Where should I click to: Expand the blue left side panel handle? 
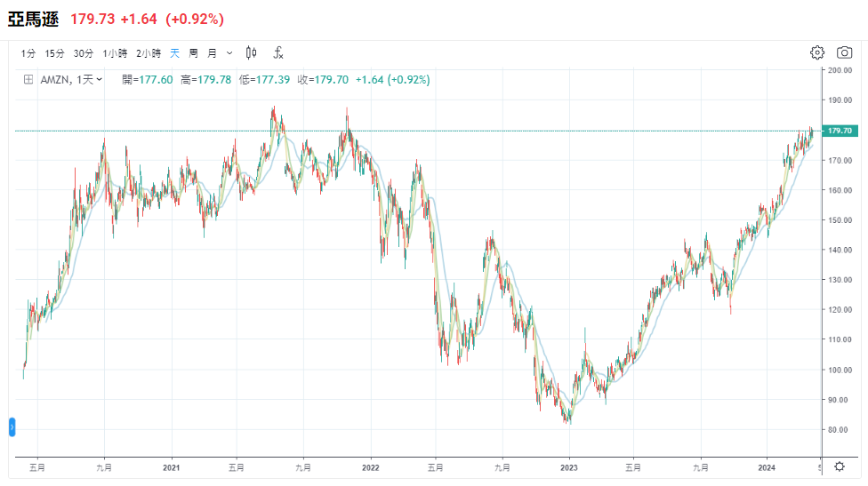pyautogui.click(x=12, y=426)
